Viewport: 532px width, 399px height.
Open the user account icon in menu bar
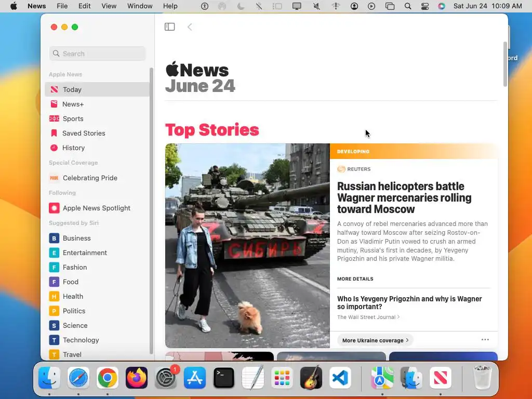click(x=354, y=6)
